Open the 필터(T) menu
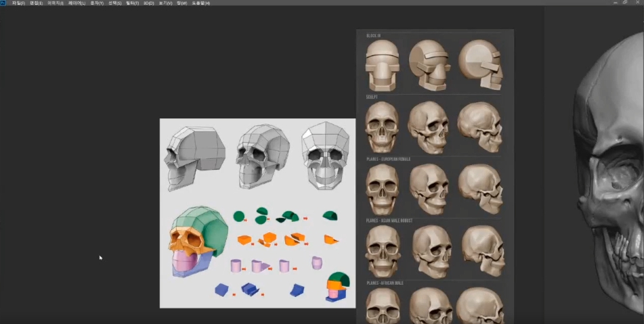 tap(132, 3)
